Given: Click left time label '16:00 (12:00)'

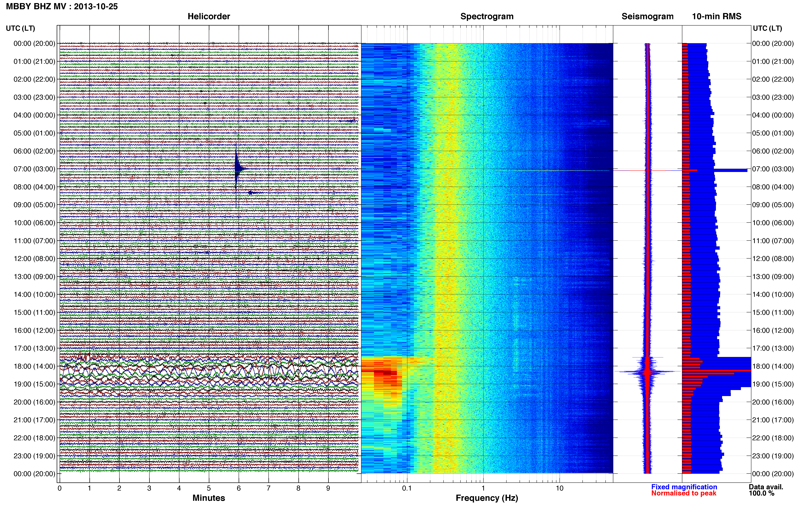Looking at the screenshot, I should pos(34,331).
